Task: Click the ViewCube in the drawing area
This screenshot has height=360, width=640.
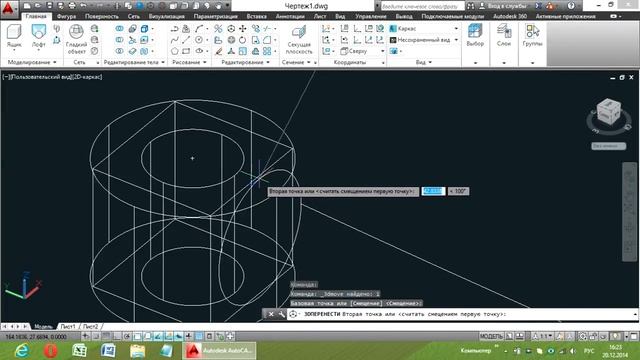Action: (x=608, y=113)
